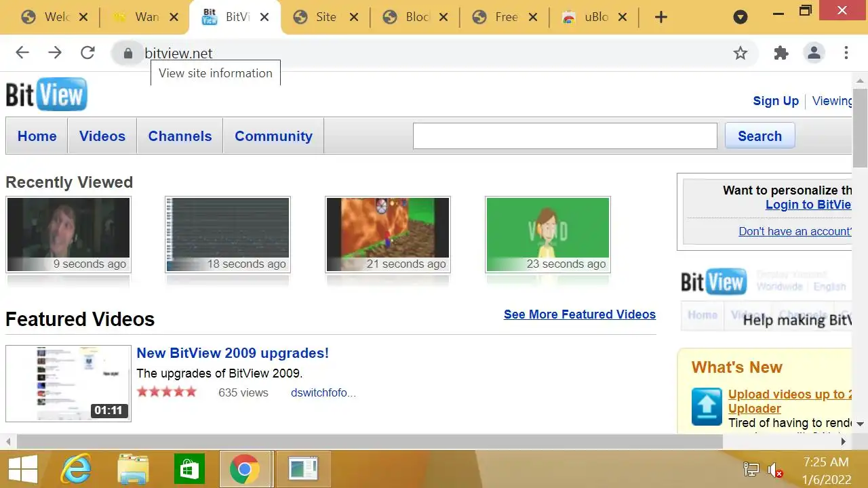Open Windows Start button
The width and height of the screenshot is (868, 488).
(23, 469)
